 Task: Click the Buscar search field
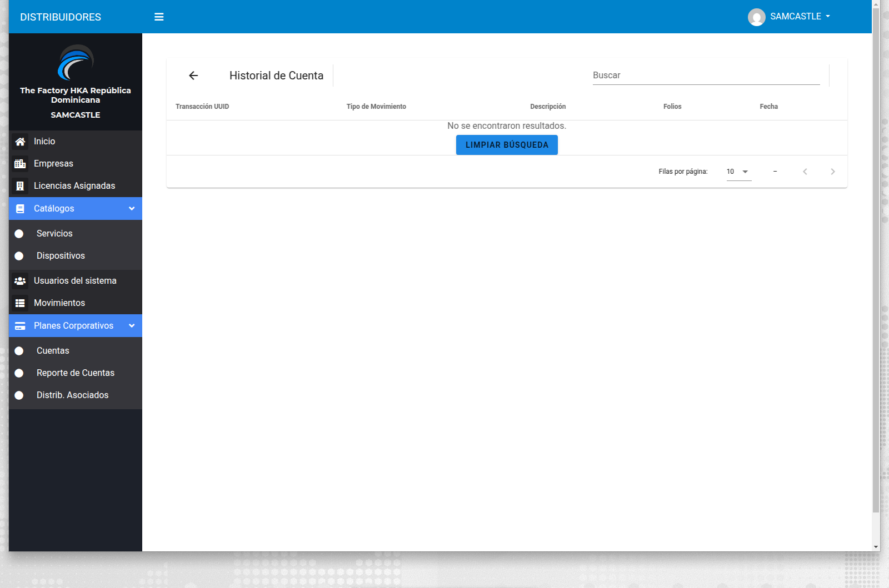pyautogui.click(x=706, y=76)
